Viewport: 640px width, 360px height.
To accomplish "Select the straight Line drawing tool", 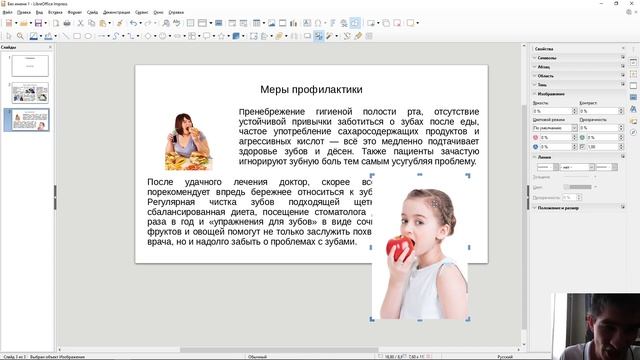I will pos(65,36).
